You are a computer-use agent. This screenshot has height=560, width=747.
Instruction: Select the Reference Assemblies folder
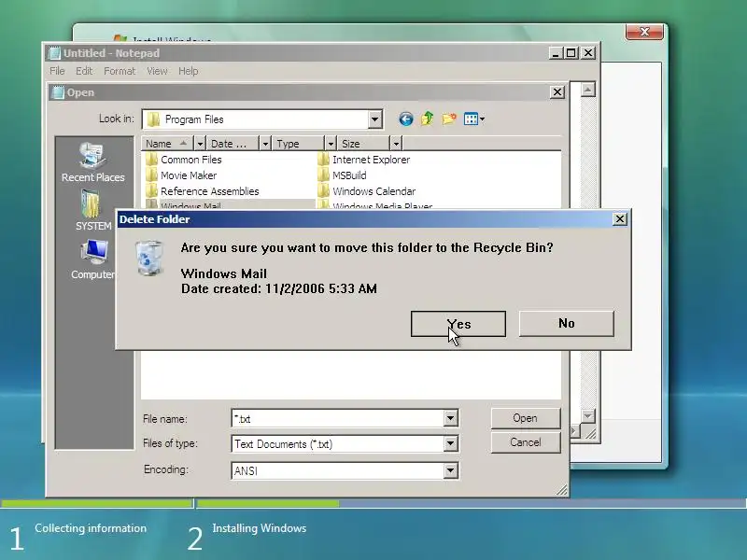[203, 191]
